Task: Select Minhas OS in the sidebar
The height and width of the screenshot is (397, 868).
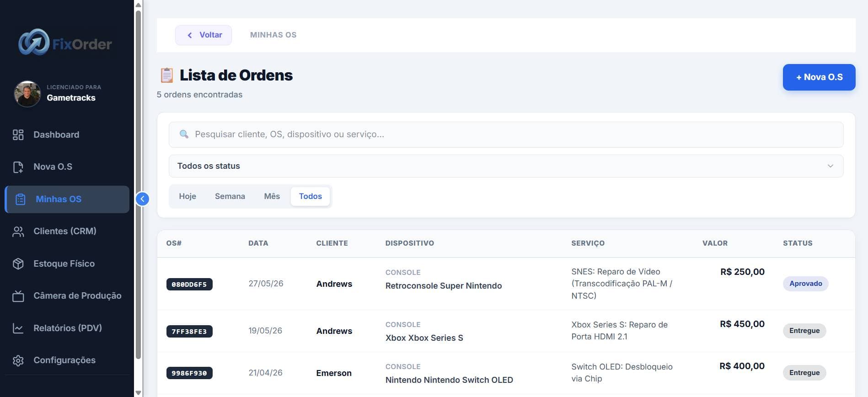Action: [67, 199]
